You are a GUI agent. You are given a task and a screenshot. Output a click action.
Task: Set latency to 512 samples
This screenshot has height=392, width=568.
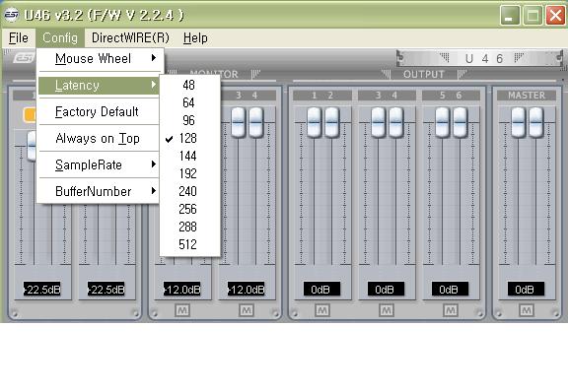(189, 244)
